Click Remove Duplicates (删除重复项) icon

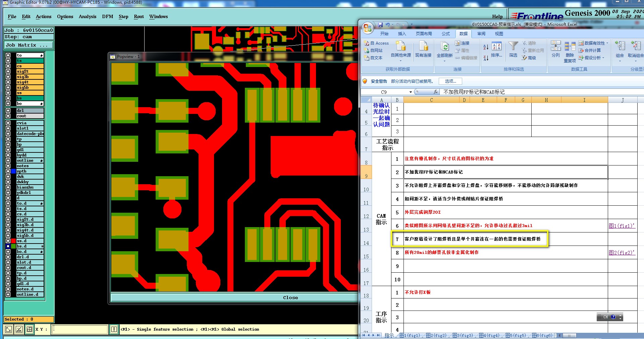(570, 52)
